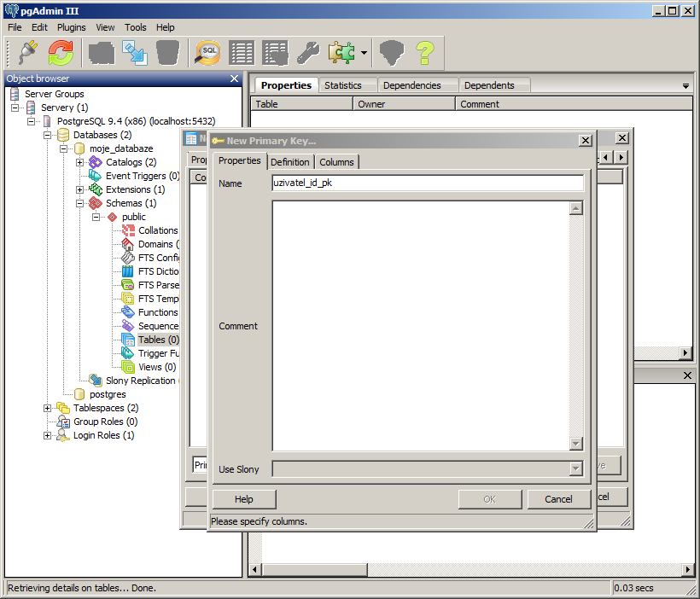Open the Plugins menu
This screenshot has width=700, height=599.
(72, 27)
